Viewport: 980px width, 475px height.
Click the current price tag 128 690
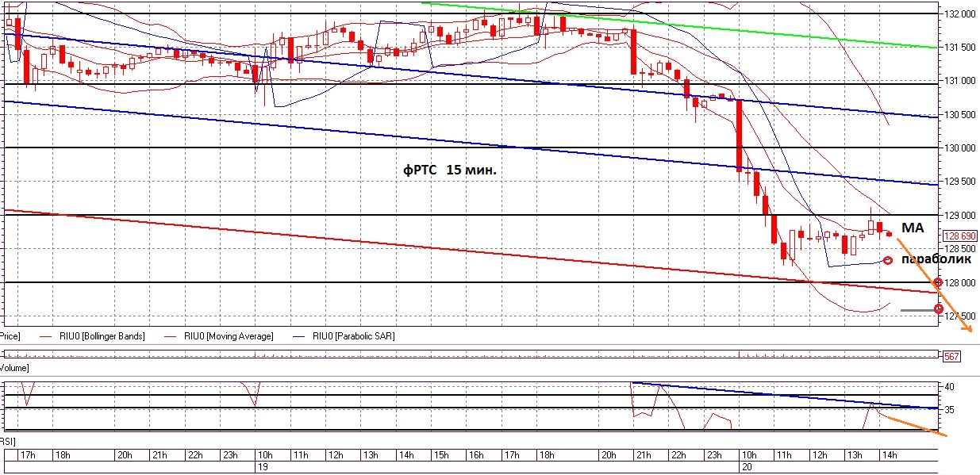tap(960, 236)
